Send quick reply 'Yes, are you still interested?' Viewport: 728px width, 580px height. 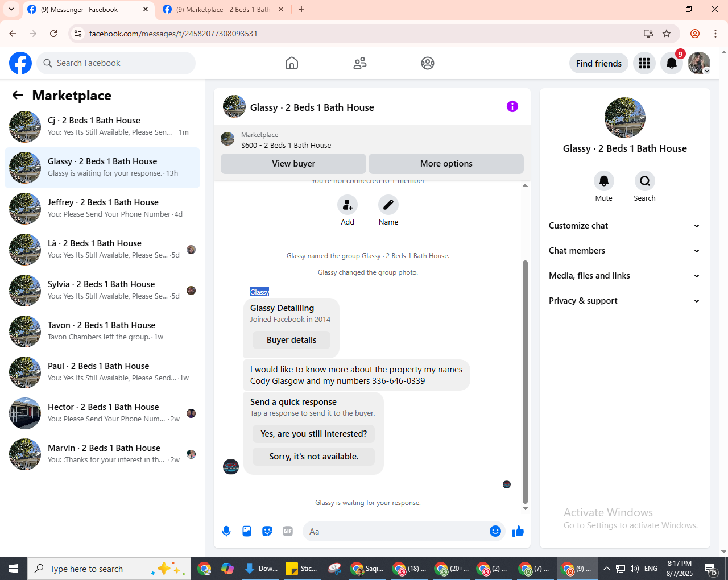click(314, 434)
